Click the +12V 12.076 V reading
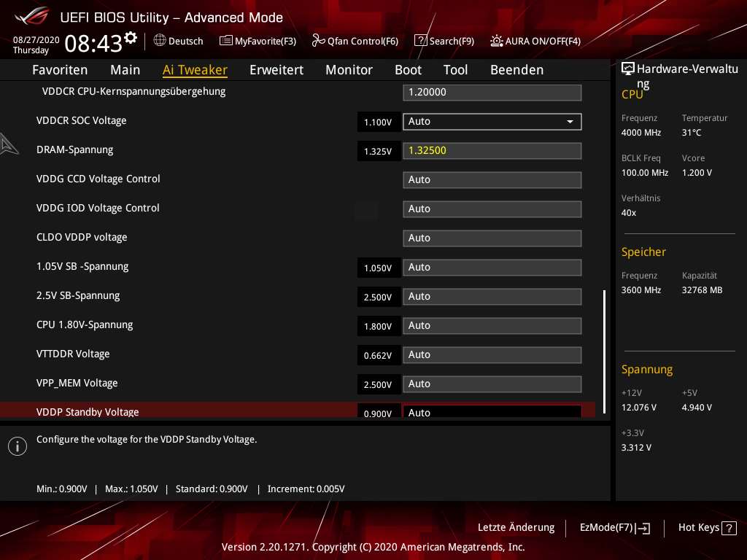The height and width of the screenshot is (560, 747). [x=639, y=408]
